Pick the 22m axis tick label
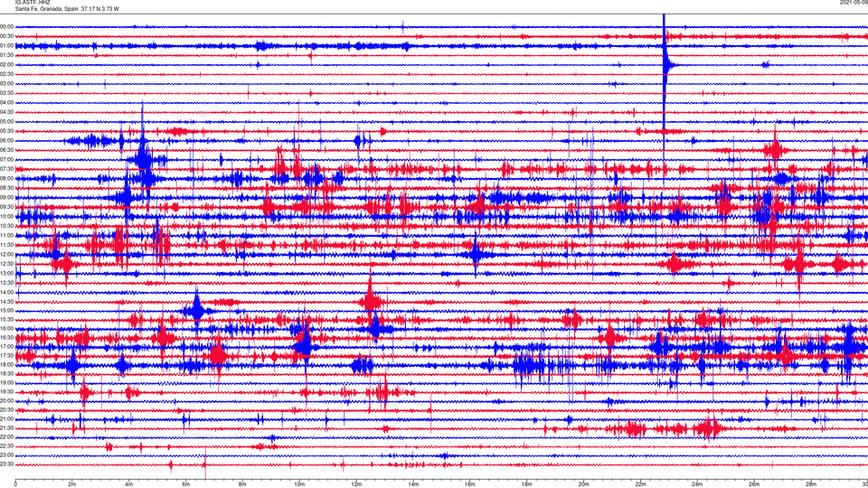Screen dimensions: 868x488 point(640,484)
